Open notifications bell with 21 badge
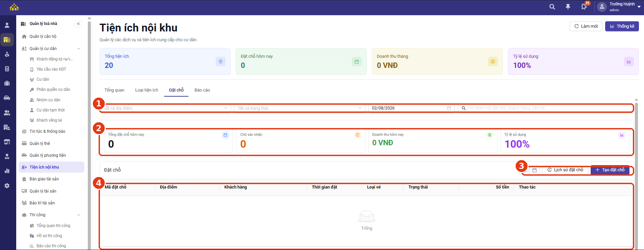The width and height of the screenshot is (644, 250). [584, 6]
